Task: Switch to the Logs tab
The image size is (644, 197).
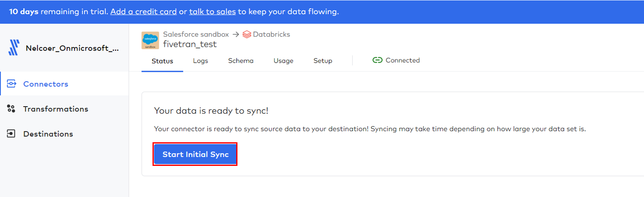Action: pos(201,61)
